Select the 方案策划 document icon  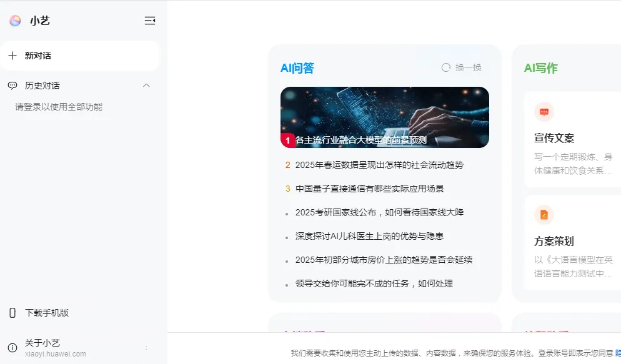(544, 215)
